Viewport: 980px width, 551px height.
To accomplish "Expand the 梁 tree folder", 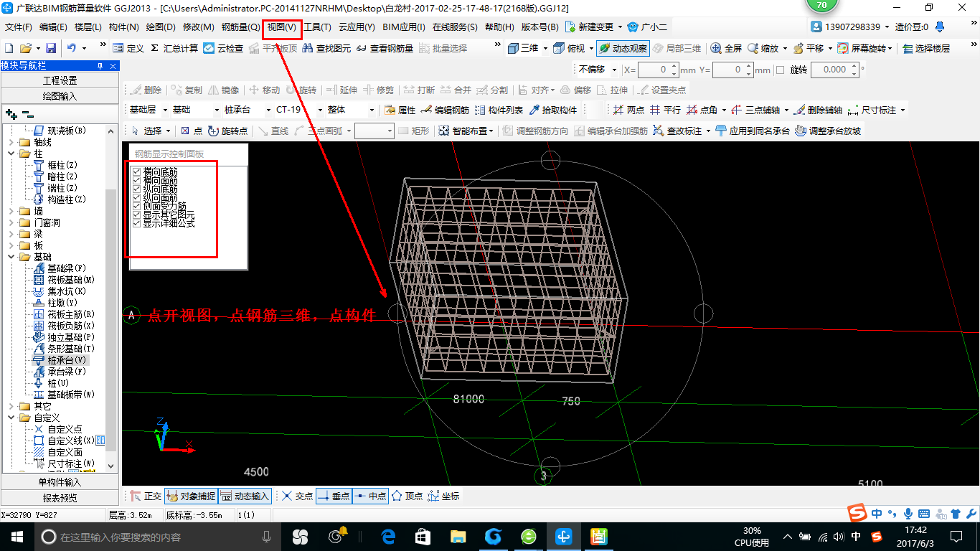I will coord(10,235).
